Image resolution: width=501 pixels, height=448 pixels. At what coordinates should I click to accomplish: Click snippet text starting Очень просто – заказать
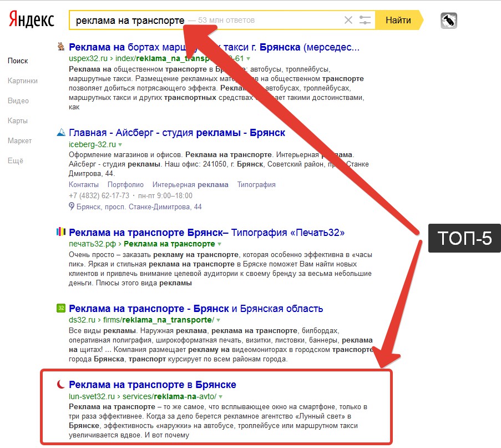[220, 269]
